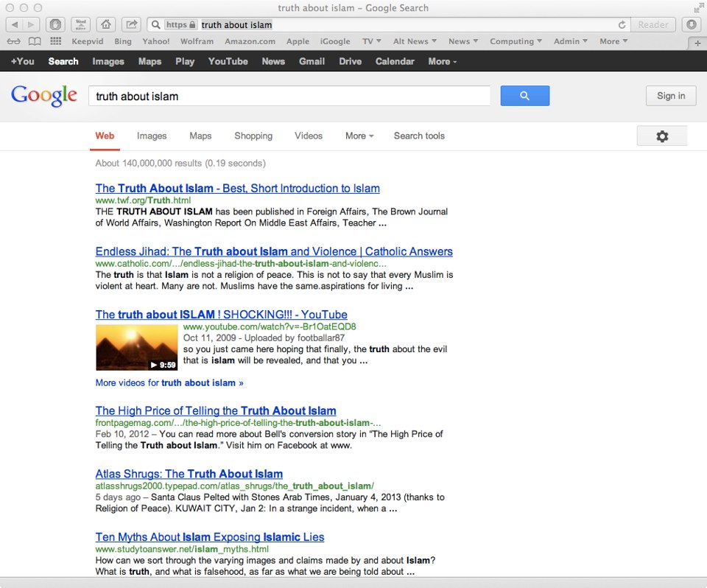Open Gmail in the Google bar
The image size is (707, 588).
pyautogui.click(x=312, y=61)
